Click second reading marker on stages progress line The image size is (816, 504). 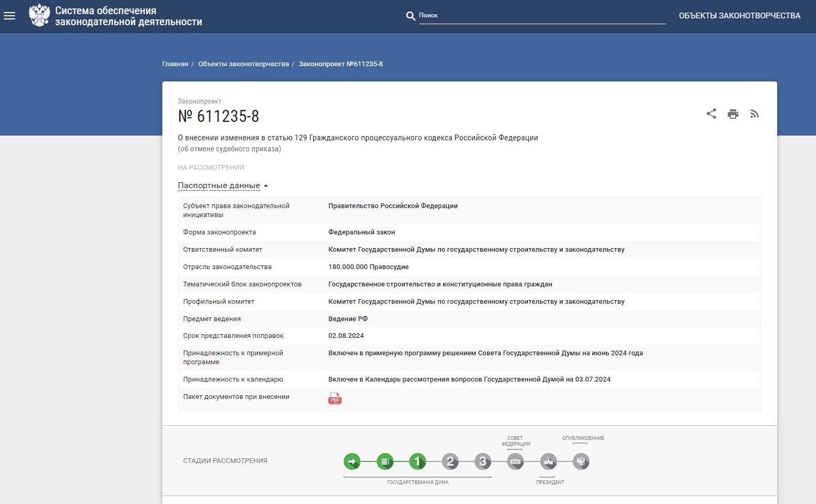(450, 461)
